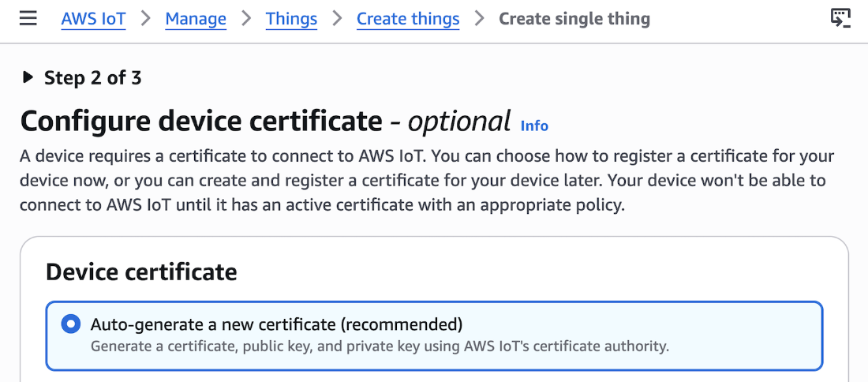The height and width of the screenshot is (382, 868).
Task: Click the chevron separator after Manage
Action: [x=245, y=19]
